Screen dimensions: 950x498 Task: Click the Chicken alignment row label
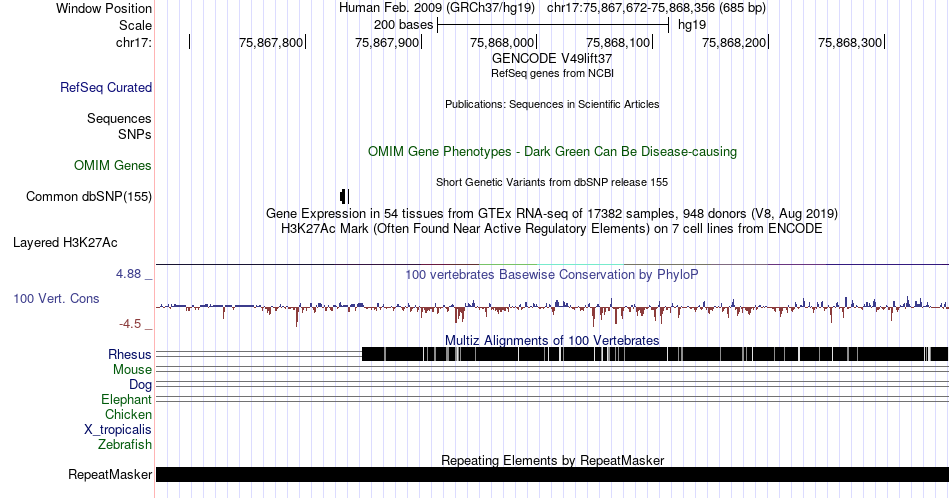pyautogui.click(x=128, y=414)
